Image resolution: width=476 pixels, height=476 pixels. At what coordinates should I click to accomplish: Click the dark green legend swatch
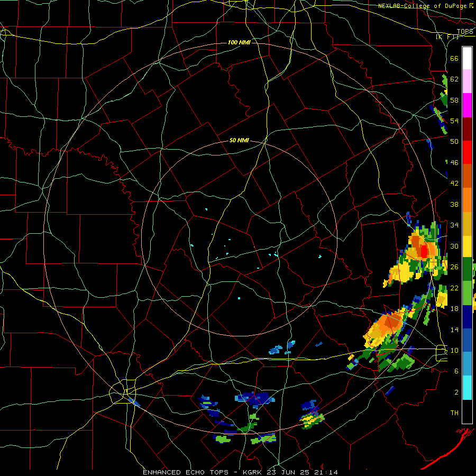coord(467,270)
